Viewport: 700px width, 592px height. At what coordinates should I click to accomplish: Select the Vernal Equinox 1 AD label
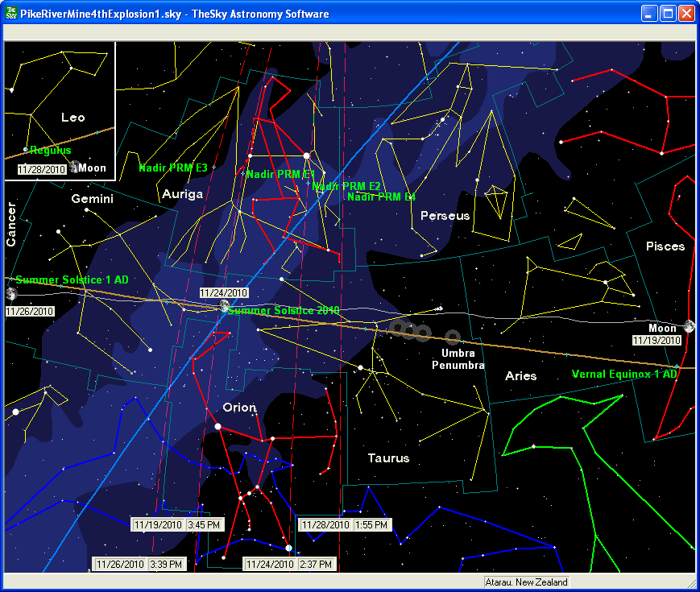coord(624,375)
